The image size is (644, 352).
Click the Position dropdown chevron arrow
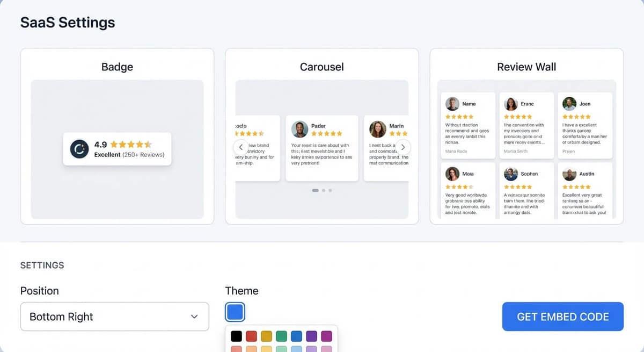[194, 317]
